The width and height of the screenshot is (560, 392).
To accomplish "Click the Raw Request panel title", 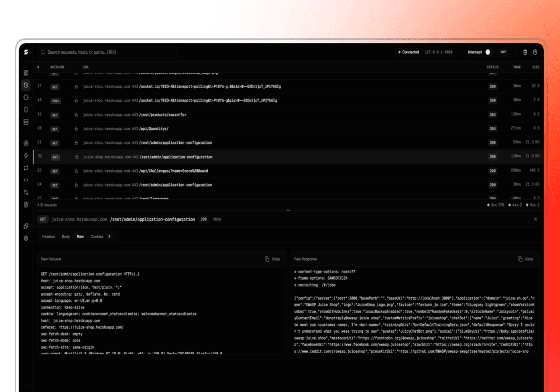I will tap(51, 259).
